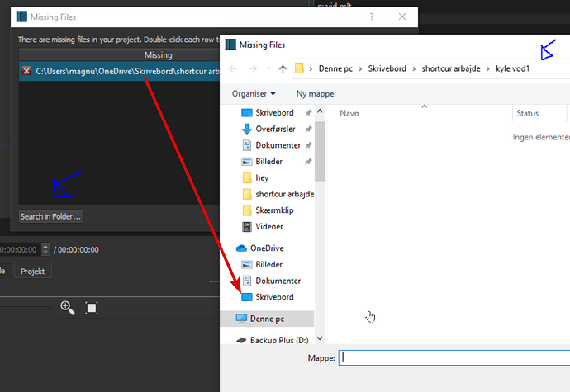Open the Projekt tab in Shotcut
Screen dimensions: 570x392
(33, 272)
